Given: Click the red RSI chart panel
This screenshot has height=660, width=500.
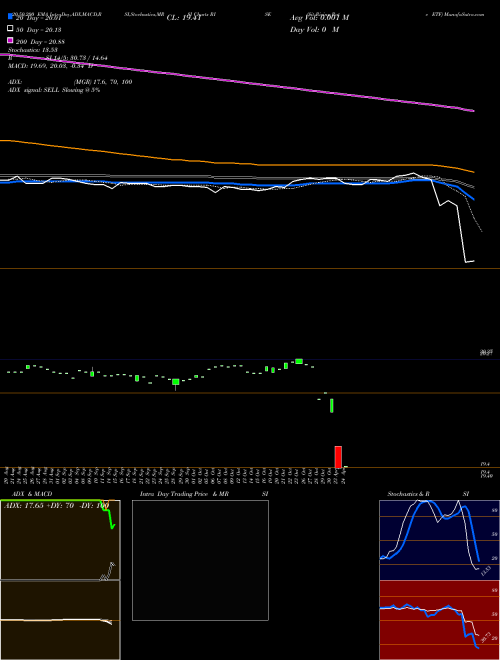Looking at the screenshot, I should 439,620.
